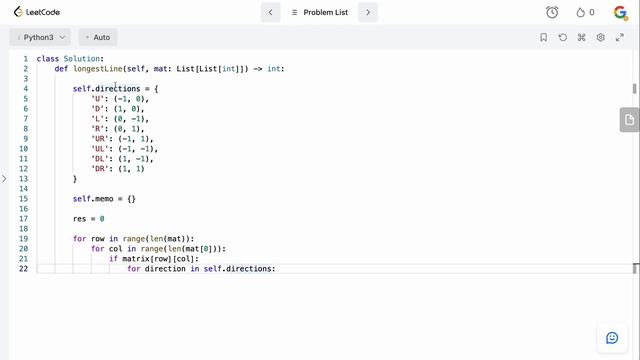Click the 'res = 0' line
The image size is (640, 360).
(x=89, y=219)
